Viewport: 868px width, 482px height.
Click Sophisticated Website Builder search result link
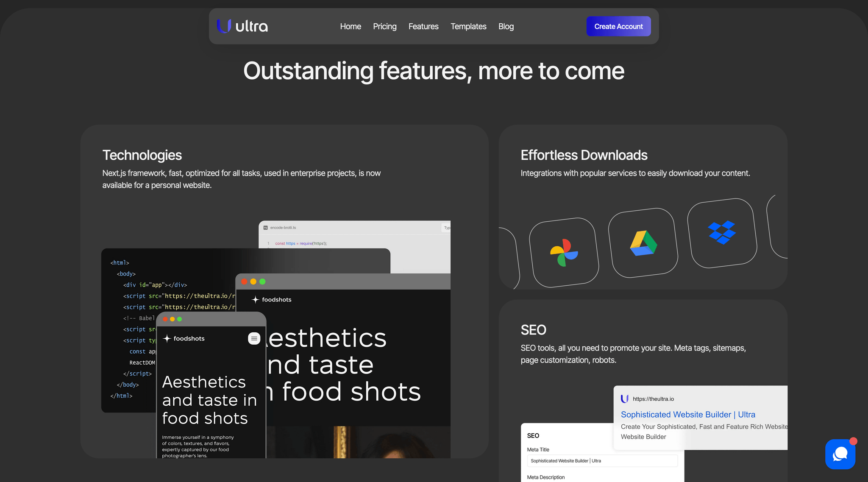tap(688, 415)
